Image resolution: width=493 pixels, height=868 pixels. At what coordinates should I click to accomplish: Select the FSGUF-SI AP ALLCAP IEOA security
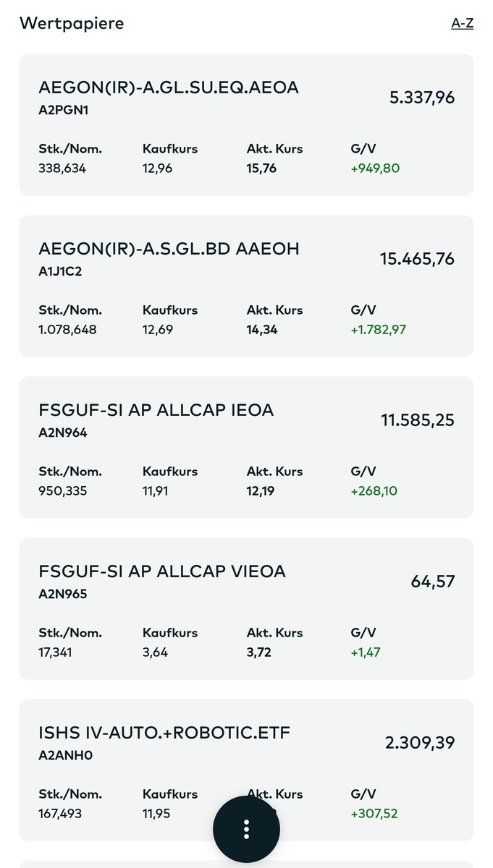[x=156, y=410]
